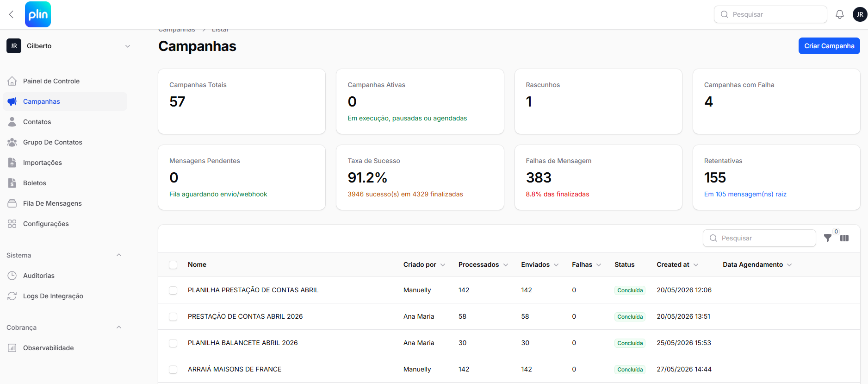Click the date 25/05/2026 15:53
The image size is (868, 384).
[684, 343]
